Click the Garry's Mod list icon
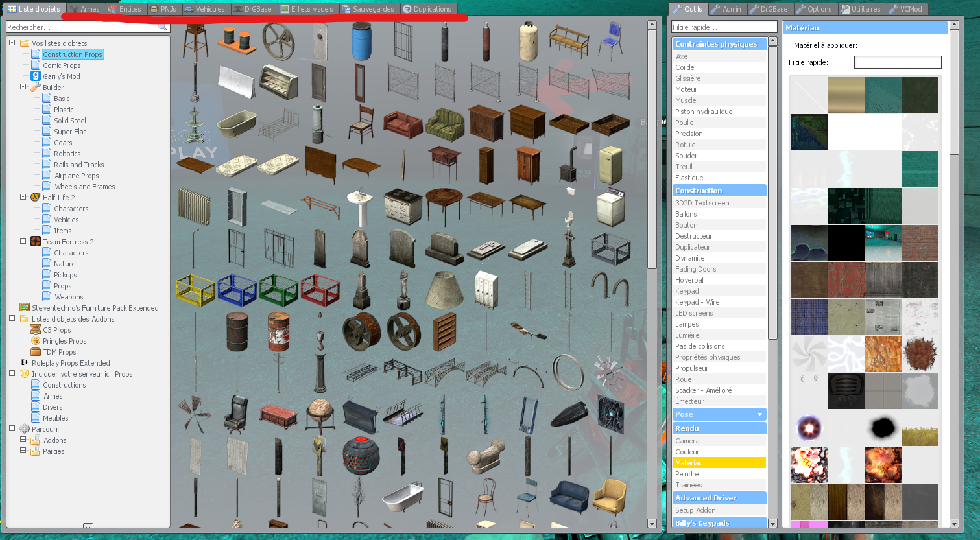Image resolution: width=980 pixels, height=540 pixels. [x=36, y=76]
